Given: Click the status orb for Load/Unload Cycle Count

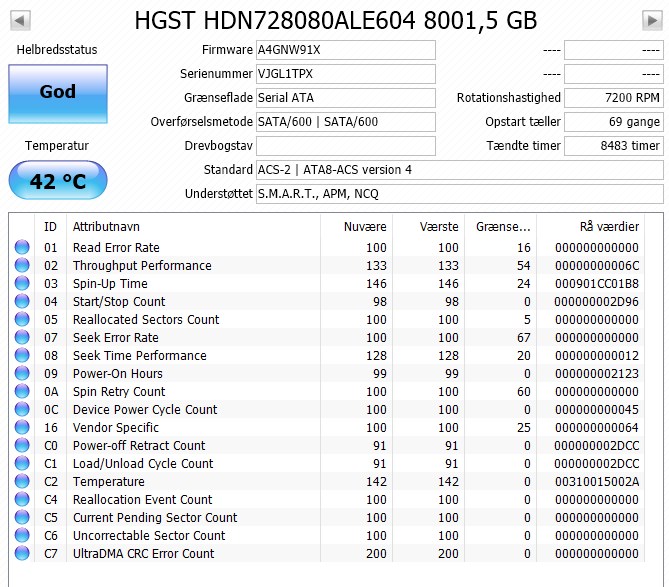Looking at the screenshot, I should (22, 463).
